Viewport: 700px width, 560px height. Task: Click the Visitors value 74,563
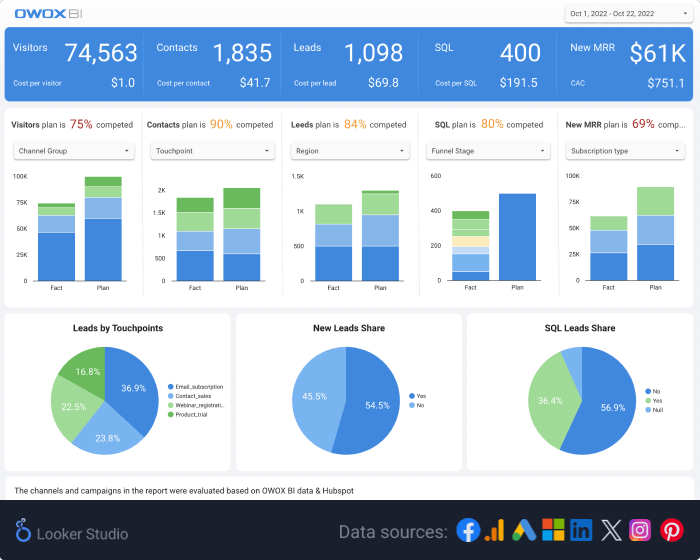click(101, 53)
